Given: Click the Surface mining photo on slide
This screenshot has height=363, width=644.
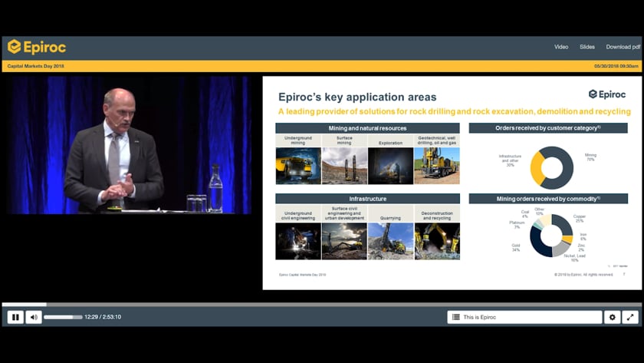Looking at the screenshot, I should pyautogui.click(x=344, y=166).
